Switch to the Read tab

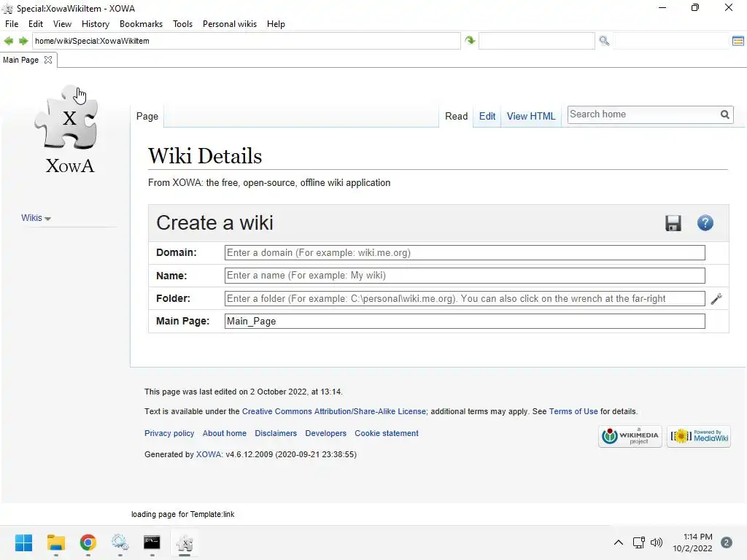[x=457, y=116]
